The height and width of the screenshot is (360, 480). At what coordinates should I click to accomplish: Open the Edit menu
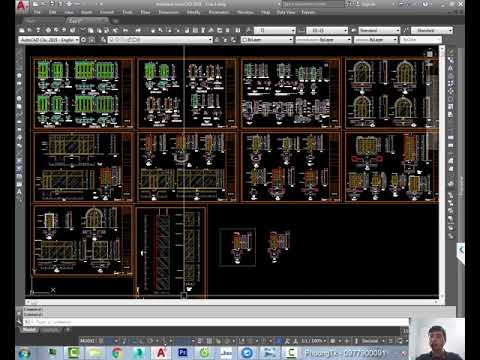pos(53,12)
